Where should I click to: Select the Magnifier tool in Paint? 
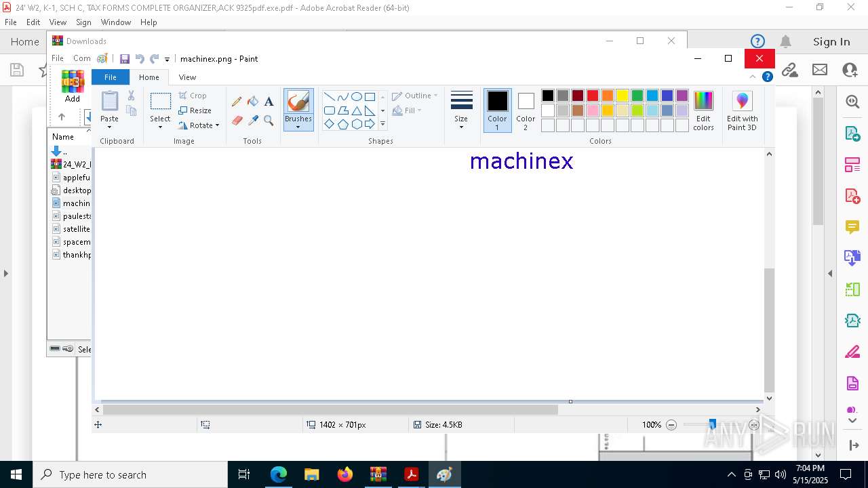point(269,121)
